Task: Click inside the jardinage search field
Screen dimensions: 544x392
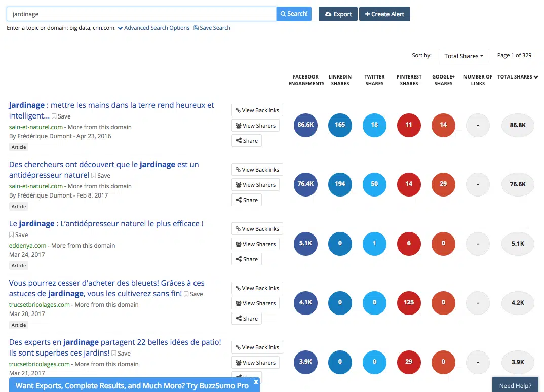Action: pyautogui.click(x=142, y=14)
